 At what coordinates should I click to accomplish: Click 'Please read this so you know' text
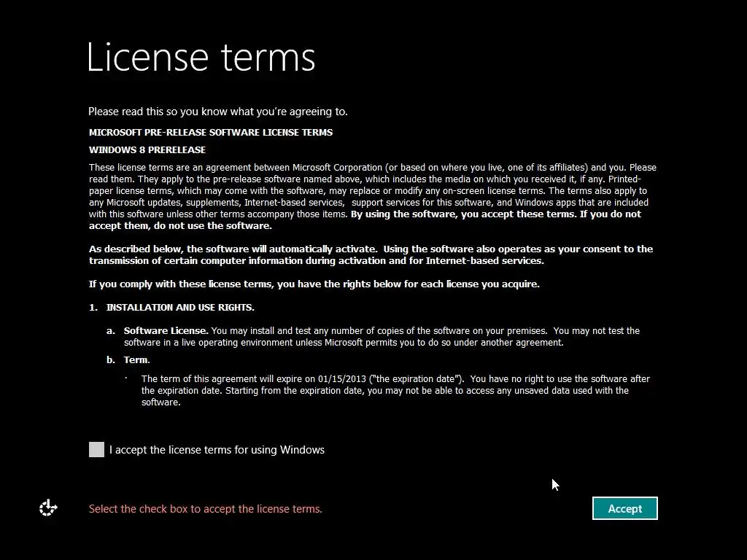click(x=217, y=112)
